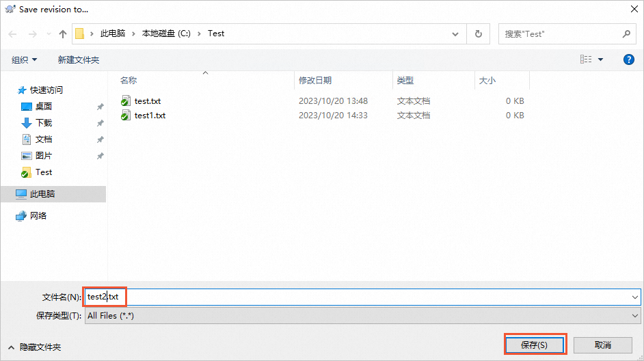The image size is (644, 361).
Task: Click date 2023/10/20 14:33
Action: coord(333,116)
